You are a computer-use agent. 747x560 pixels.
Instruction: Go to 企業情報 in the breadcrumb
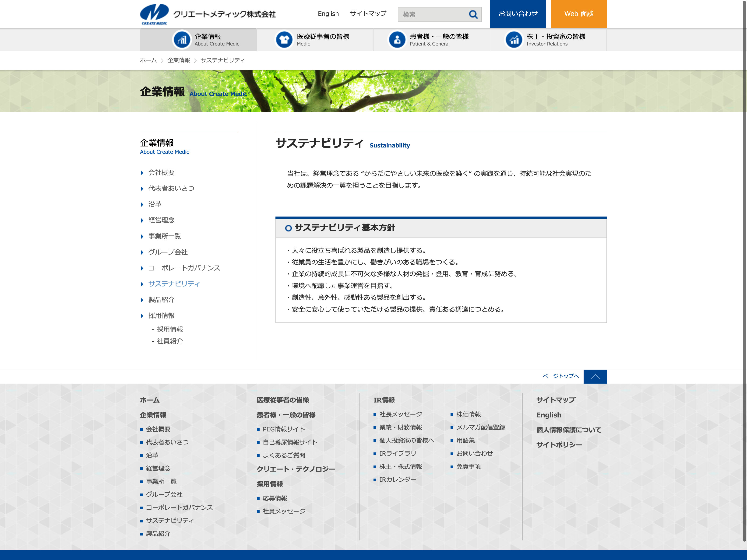(x=179, y=60)
